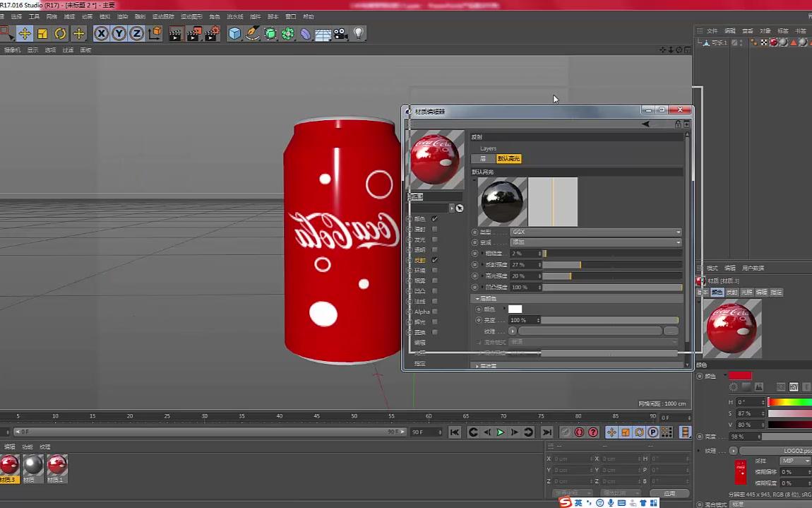Screen dimensions: 812x508
Task: Open the blend mode dropdown at bottom right
Action: 771,504
